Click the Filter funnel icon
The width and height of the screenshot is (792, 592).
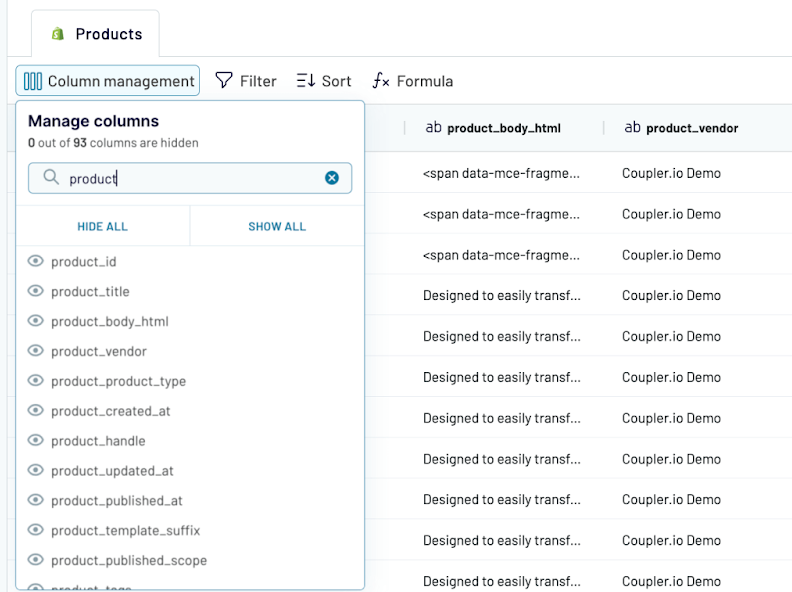[x=224, y=80]
